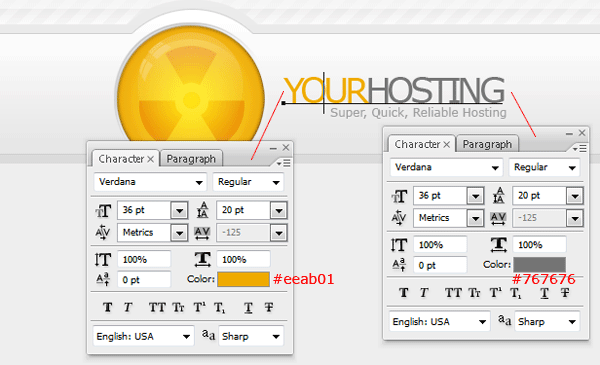Click tracking icon in right panel
Image resolution: width=600 pixels, height=365 pixels.
tap(498, 218)
